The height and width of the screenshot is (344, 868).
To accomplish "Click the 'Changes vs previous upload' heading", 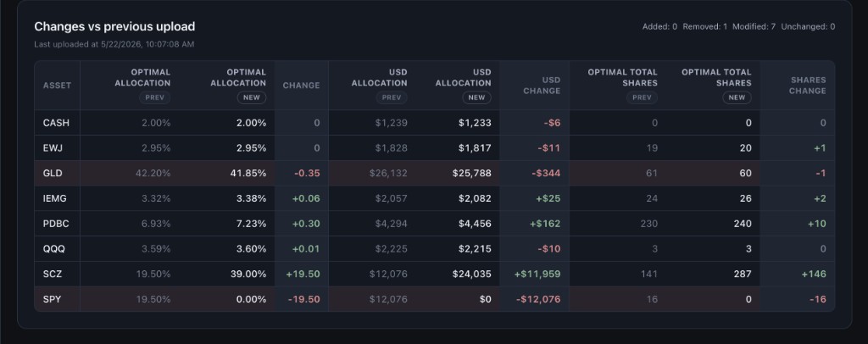I will (x=114, y=26).
